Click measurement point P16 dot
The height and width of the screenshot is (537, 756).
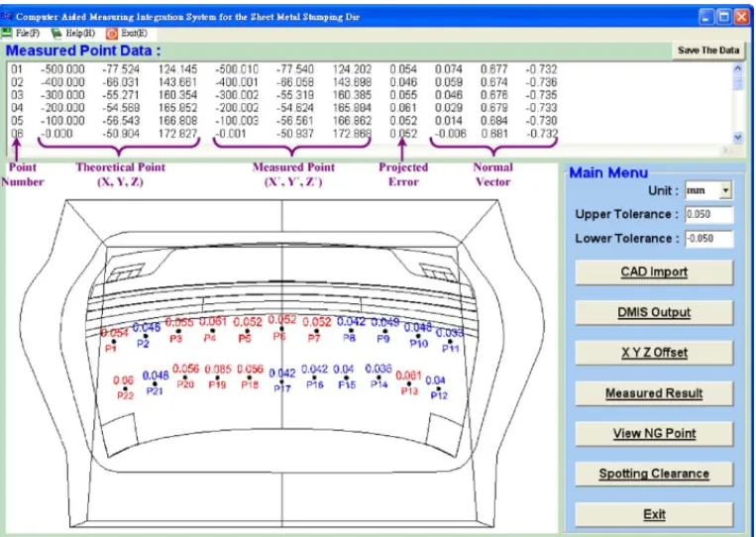(x=314, y=377)
